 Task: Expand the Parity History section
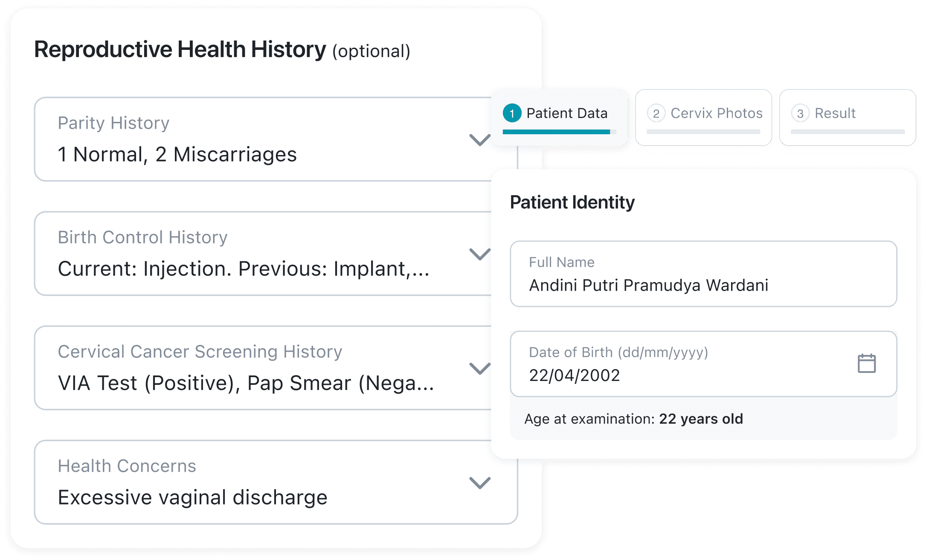[479, 141]
